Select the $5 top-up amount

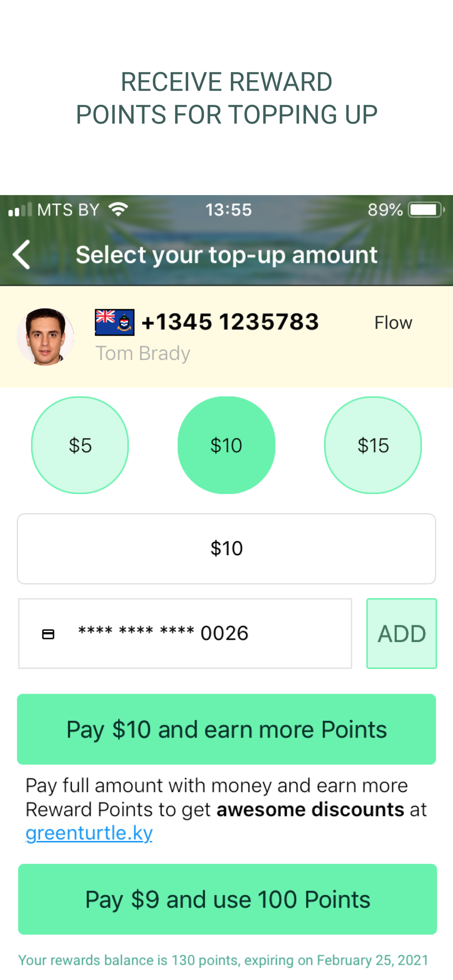(x=80, y=445)
